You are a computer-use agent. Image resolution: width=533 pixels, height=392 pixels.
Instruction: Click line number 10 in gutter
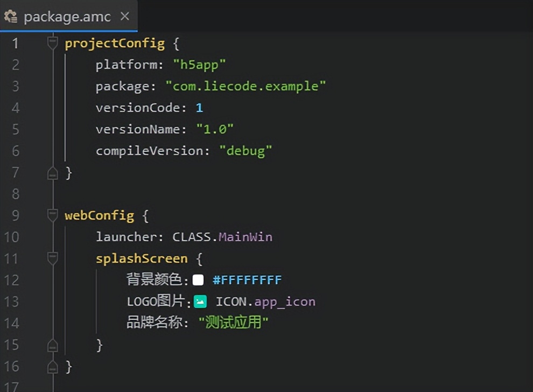(11, 237)
